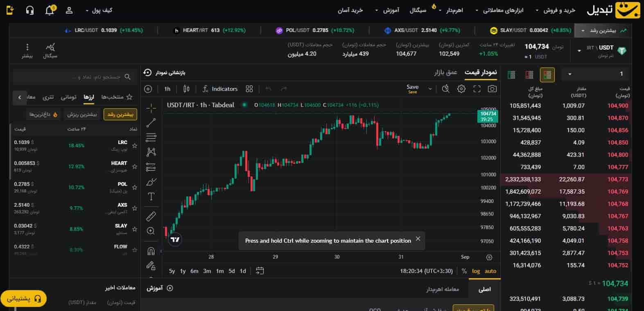The height and width of the screenshot is (311, 644).
Task: Expand the Save layout dropdown arrow
Action: [x=430, y=89]
